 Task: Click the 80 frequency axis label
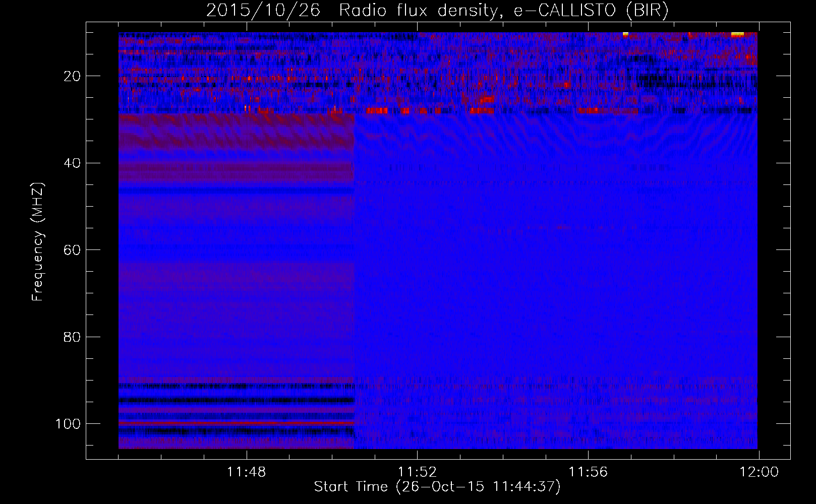[x=72, y=337]
